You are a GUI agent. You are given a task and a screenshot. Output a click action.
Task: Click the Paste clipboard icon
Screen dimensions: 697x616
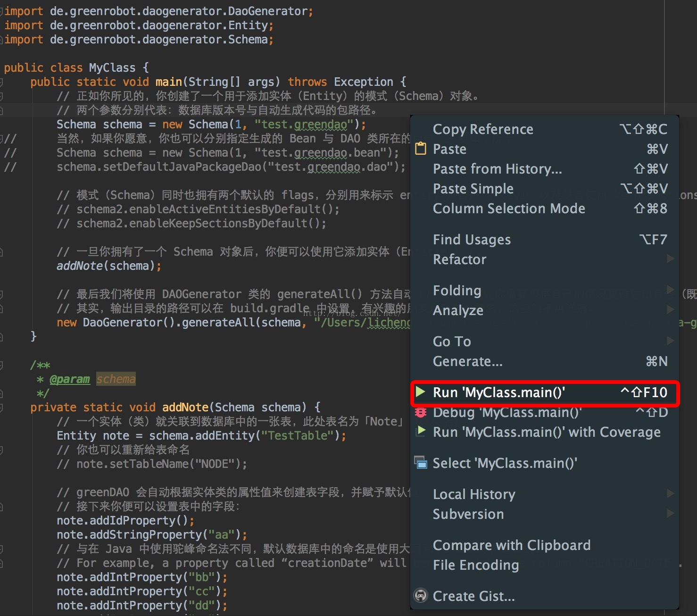pyautogui.click(x=421, y=149)
